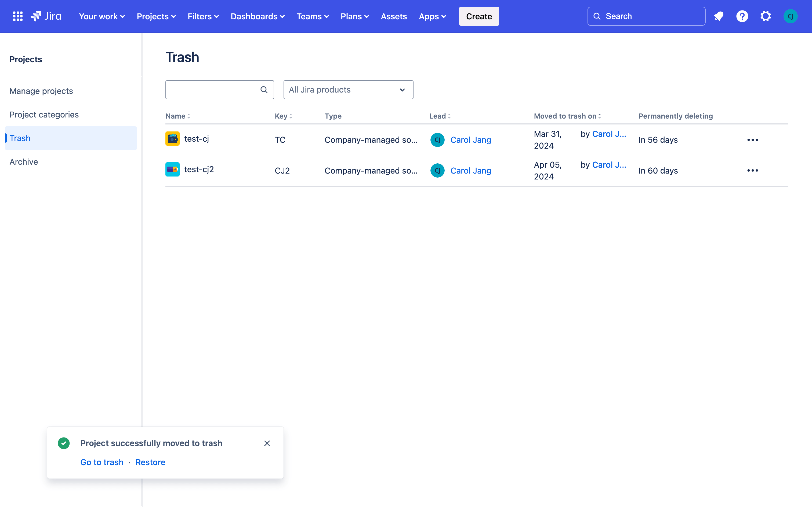This screenshot has height=507, width=812.
Task: Click the user avatar icon top right
Action: (790, 16)
